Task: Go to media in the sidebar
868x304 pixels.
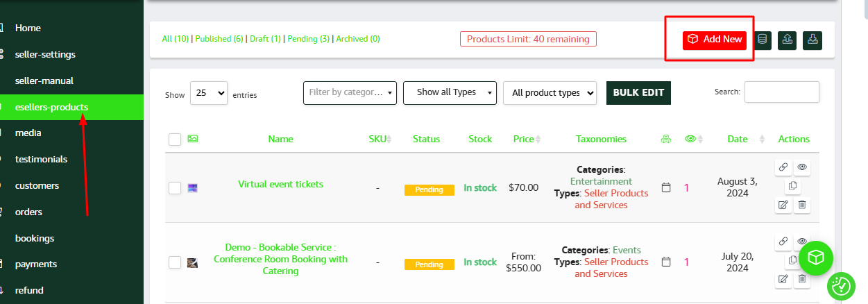Action: 28,133
